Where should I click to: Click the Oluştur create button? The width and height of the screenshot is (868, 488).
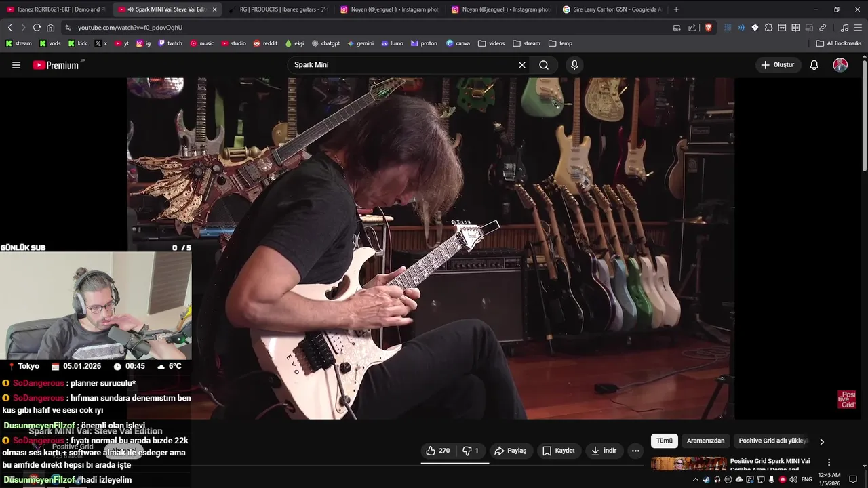(x=777, y=65)
